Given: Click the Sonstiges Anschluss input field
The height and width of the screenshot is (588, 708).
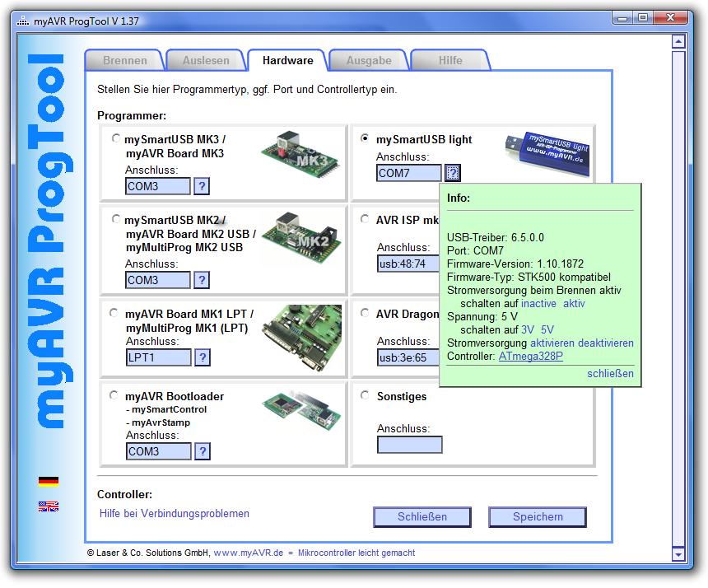Looking at the screenshot, I should (409, 445).
